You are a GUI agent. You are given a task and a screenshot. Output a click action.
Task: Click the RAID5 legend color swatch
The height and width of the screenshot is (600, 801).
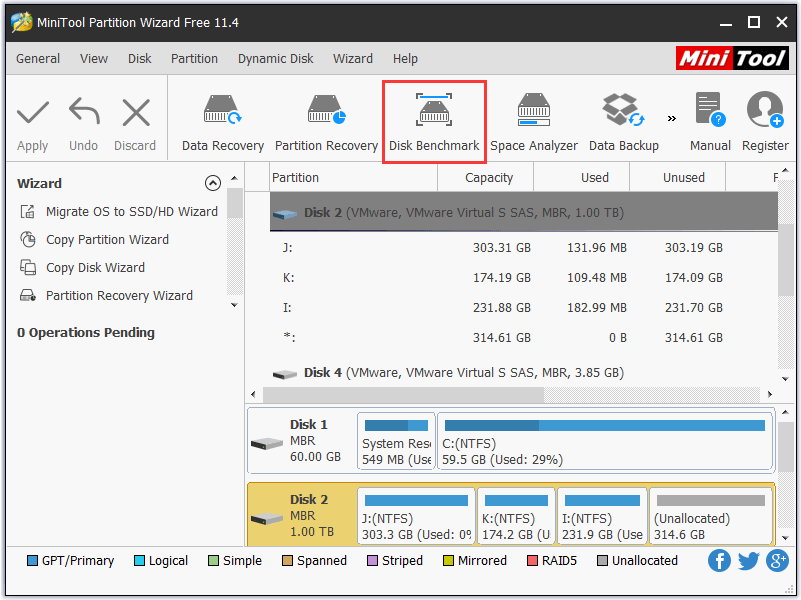[x=532, y=561]
